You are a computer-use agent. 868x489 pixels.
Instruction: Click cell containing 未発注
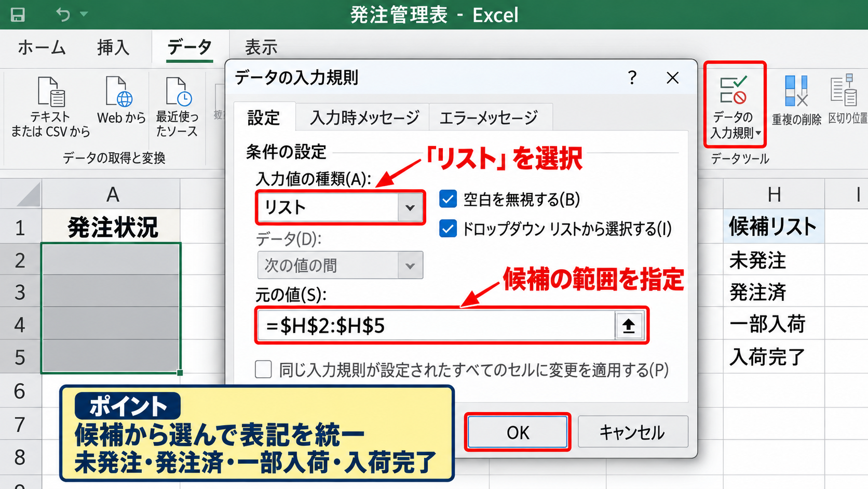pos(774,260)
